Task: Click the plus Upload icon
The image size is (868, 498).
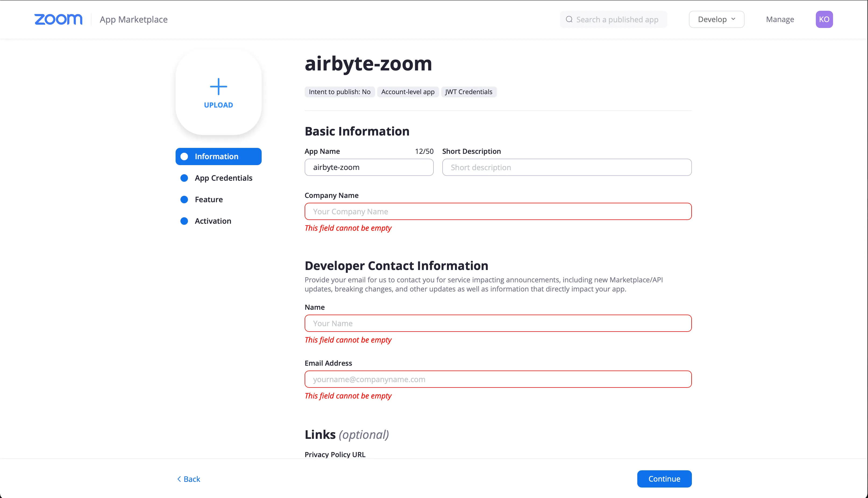Action: 219,87
